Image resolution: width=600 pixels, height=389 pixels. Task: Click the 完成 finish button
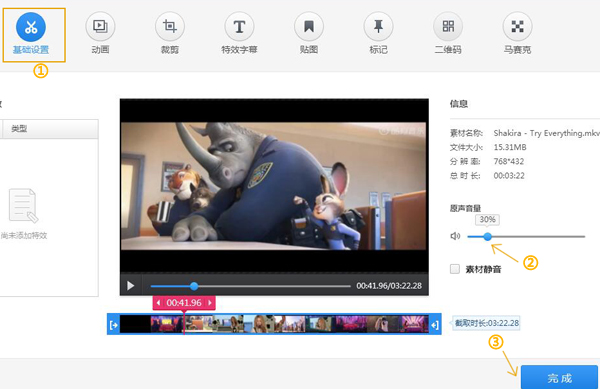pos(559,377)
